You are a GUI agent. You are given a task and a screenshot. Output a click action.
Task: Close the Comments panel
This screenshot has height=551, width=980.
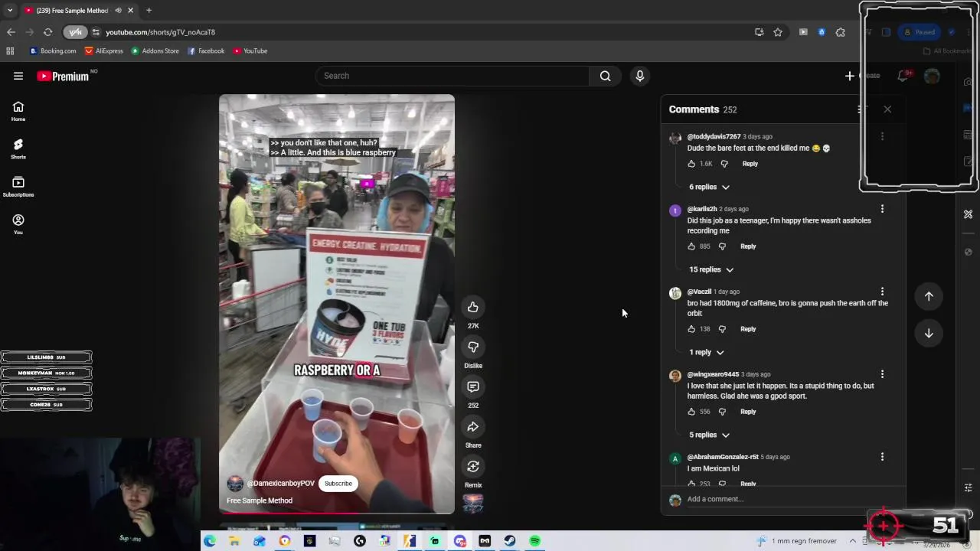coord(887,109)
